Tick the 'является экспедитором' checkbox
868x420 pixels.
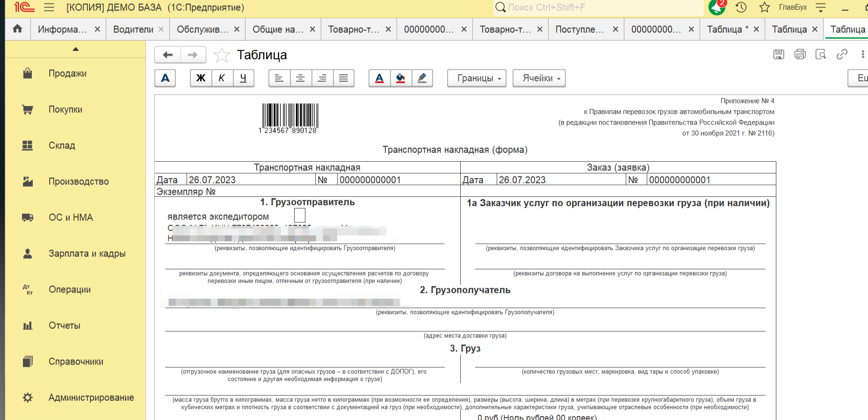pyautogui.click(x=299, y=216)
